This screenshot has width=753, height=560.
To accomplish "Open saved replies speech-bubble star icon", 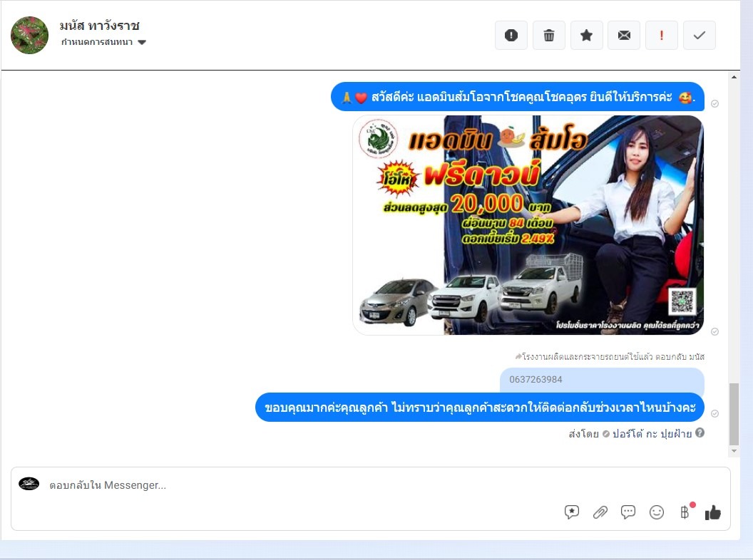I will (x=571, y=512).
